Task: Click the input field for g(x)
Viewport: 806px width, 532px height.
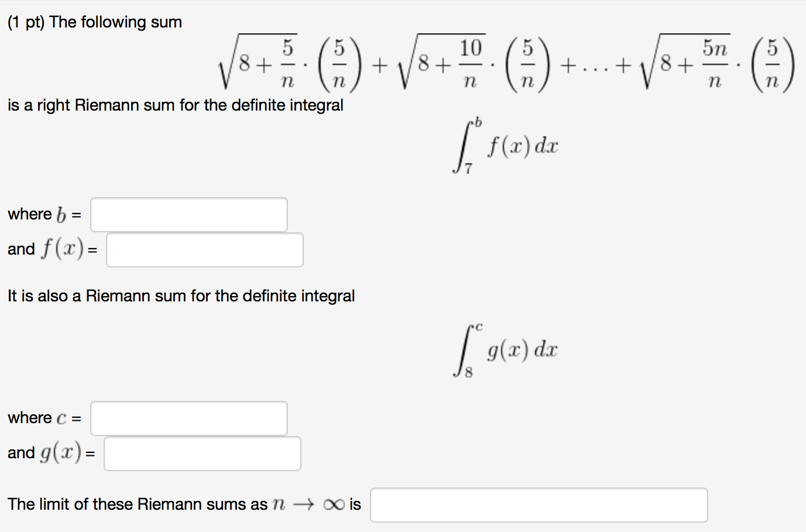Action: pos(201,453)
